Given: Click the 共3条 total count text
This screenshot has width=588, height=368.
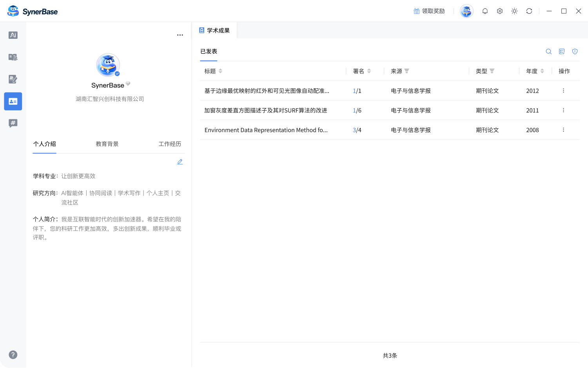Looking at the screenshot, I should 390,355.
